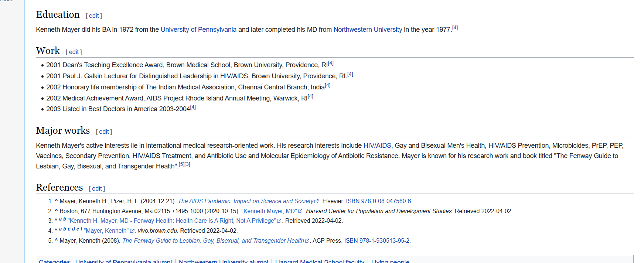Jump up caret for reference 2
644x263 pixels.
click(56, 211)
